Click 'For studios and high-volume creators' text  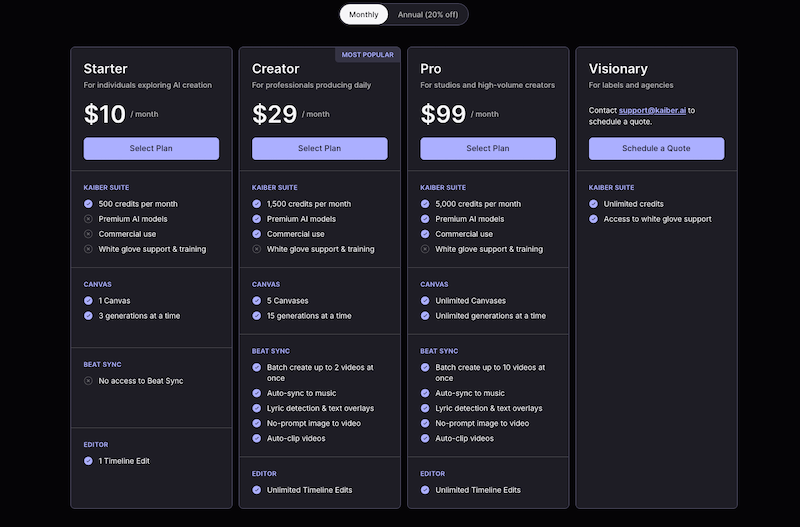487,85
